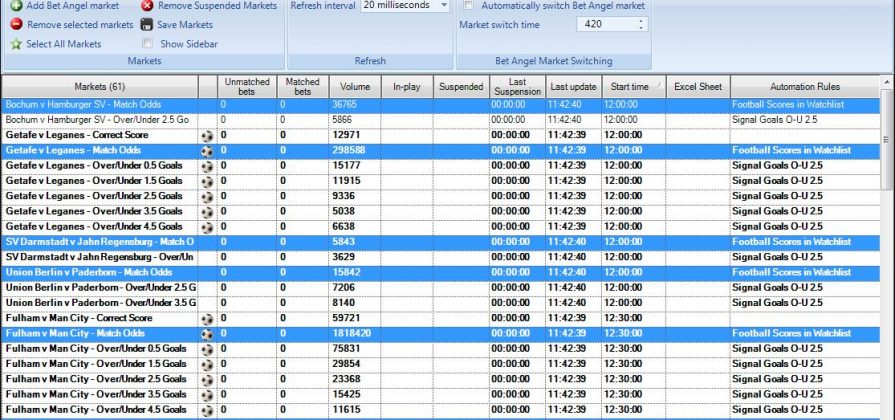Click the Select All Markets star icon

(16, 44)
